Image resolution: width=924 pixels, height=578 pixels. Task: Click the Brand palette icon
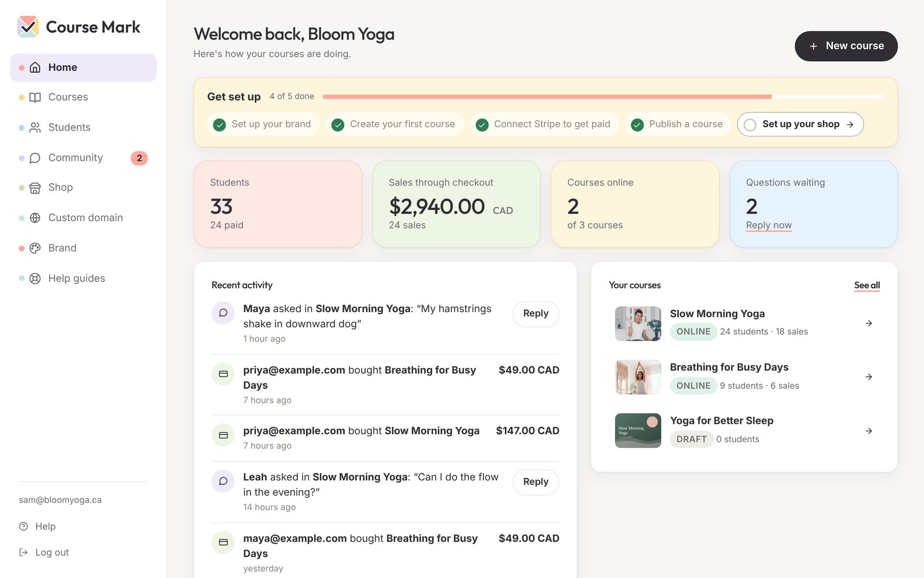click(35, 248)
